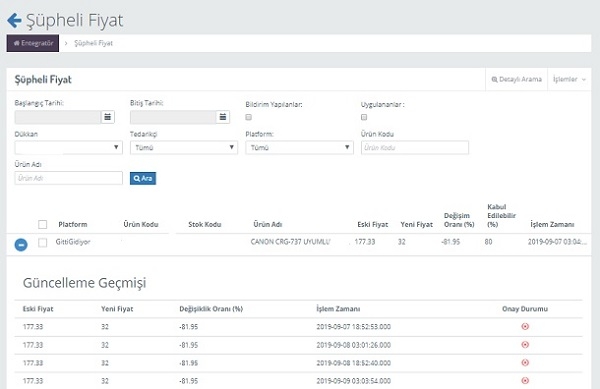Click the 177.33 old price in GittiGidiyor row
The width and height of the screenshot is (600, 389).
coord(365,242)
